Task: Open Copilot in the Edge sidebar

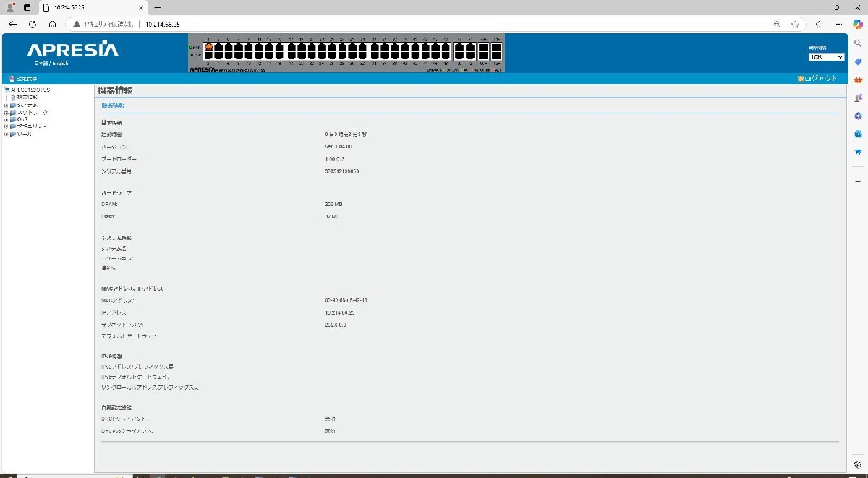Action: click(x=858, y=24)
